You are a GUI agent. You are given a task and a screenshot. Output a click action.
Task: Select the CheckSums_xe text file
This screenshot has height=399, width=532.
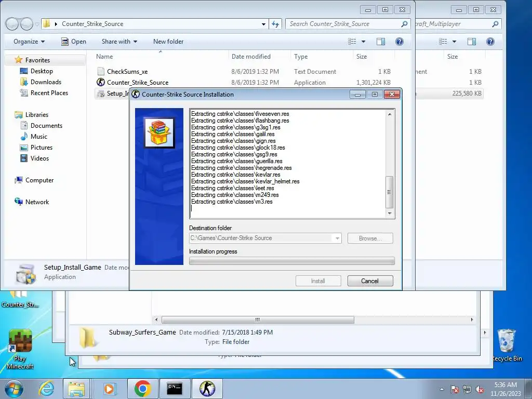(127, 72)
